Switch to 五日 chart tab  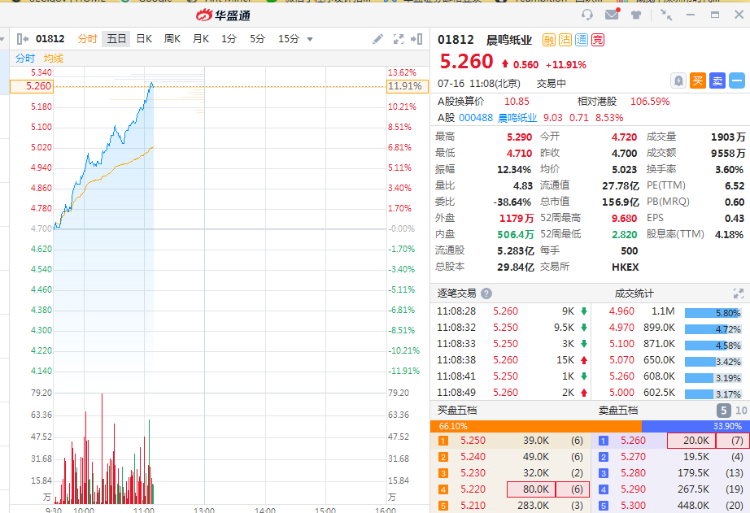(116, 39)
